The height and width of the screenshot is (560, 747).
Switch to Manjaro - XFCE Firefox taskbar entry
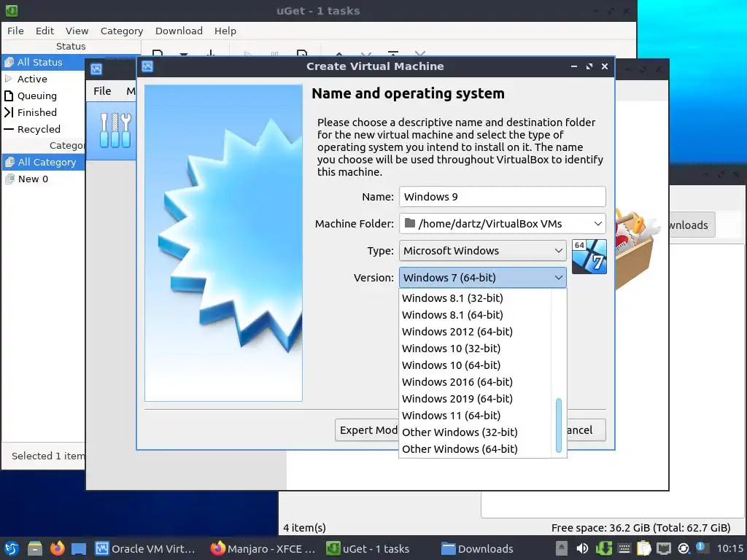[x=263, y=549]
